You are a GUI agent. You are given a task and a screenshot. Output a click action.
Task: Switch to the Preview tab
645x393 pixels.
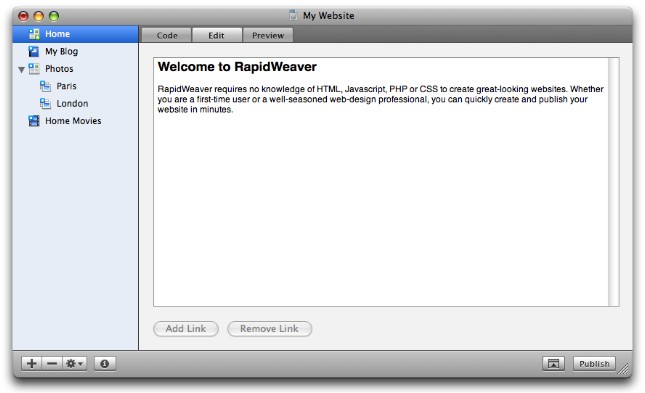pyautogui.click(x=268, y=35)
